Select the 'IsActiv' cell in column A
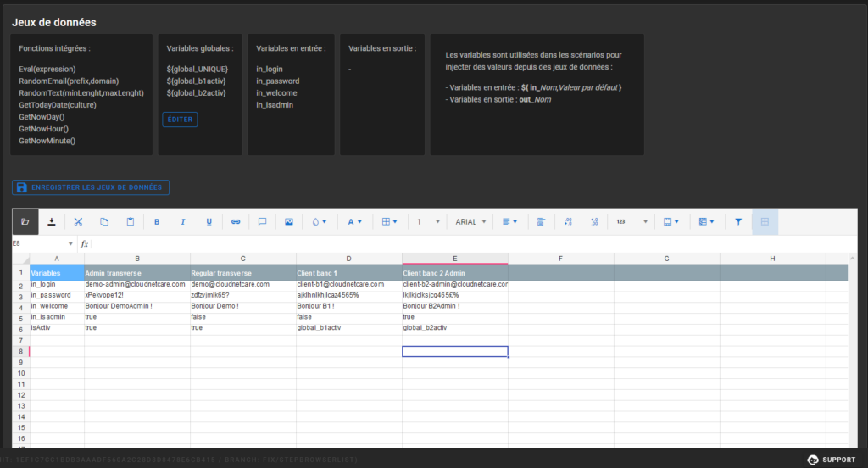 coord(57,328)
